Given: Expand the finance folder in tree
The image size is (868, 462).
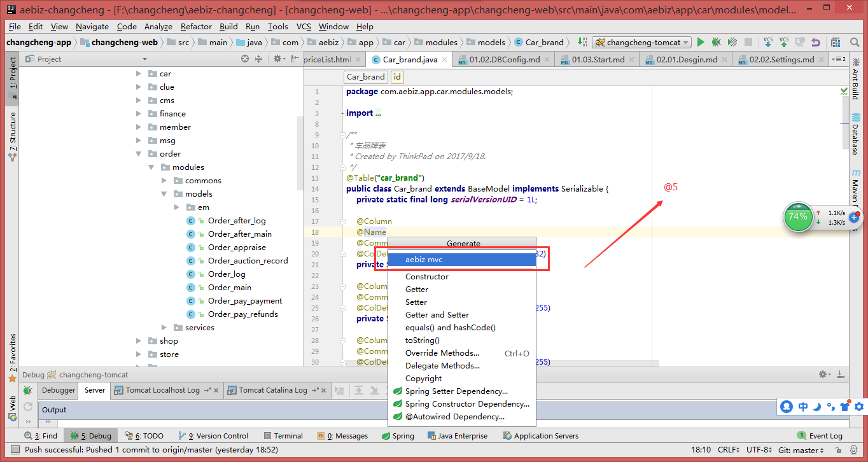Looking at the screenshot, I should 139,114.
